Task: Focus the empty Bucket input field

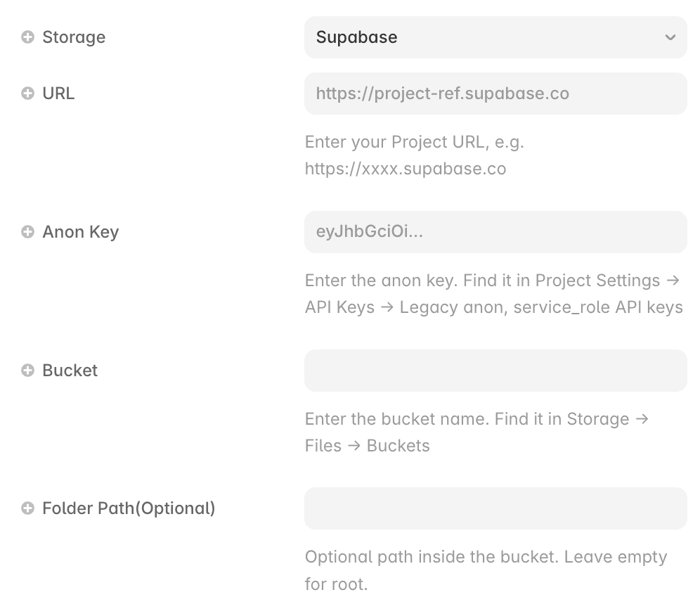Action: point(495,371)
